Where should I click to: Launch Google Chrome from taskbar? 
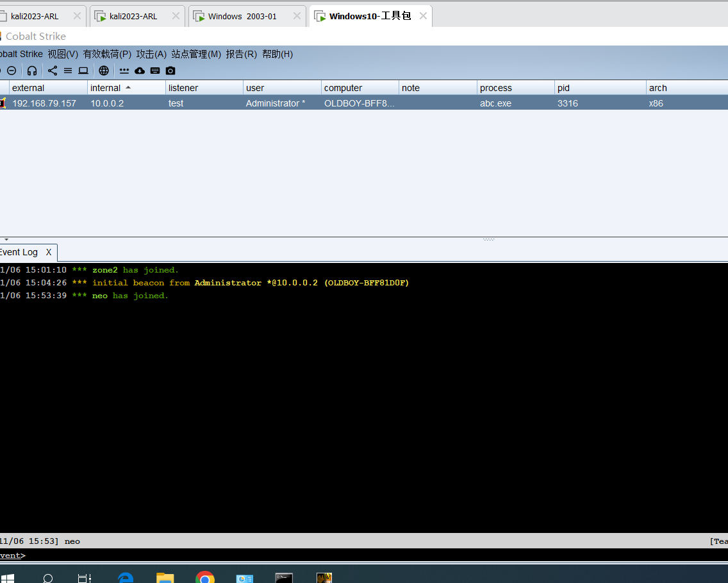[205, 577]
